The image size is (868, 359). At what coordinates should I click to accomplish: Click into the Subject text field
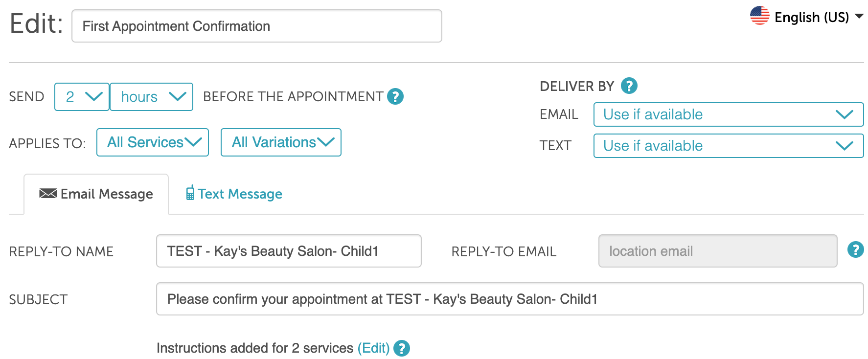pyautogui.click(x=510, y=299)
